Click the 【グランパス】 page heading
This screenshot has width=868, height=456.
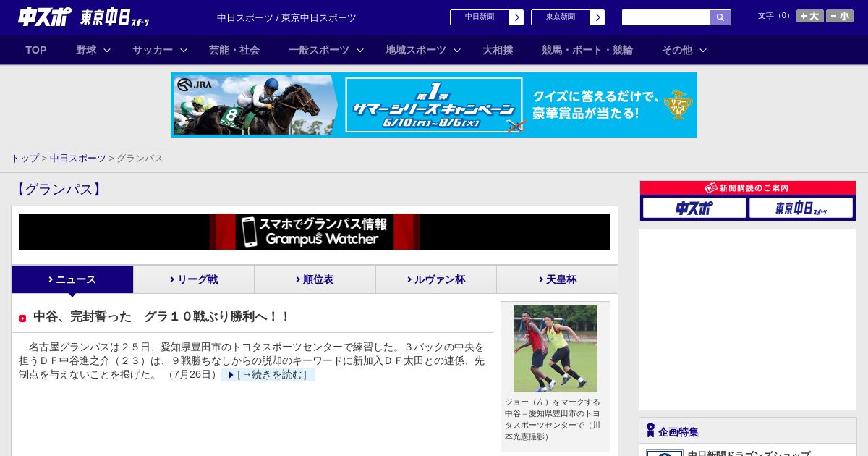(x=59, y=190)
